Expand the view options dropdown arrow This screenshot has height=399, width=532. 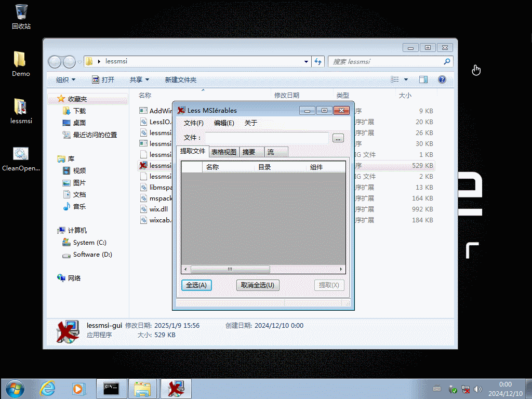(406, 79)
